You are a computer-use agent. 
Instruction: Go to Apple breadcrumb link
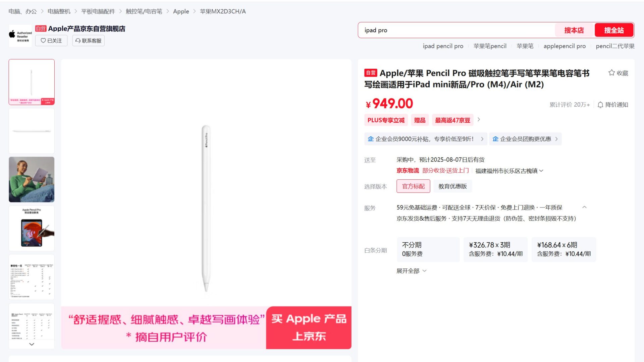coord(181,11)
